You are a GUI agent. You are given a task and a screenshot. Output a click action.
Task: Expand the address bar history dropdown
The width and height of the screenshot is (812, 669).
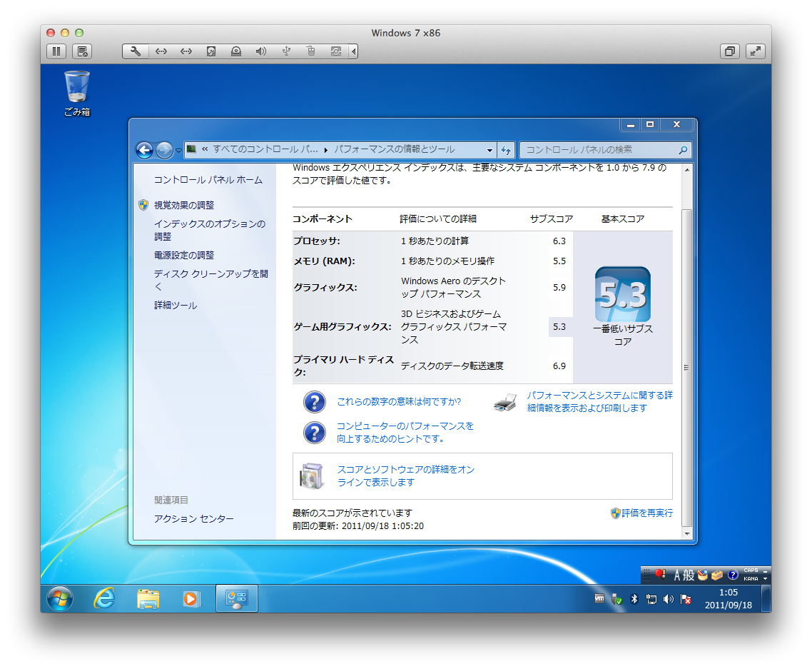[489, 150]
